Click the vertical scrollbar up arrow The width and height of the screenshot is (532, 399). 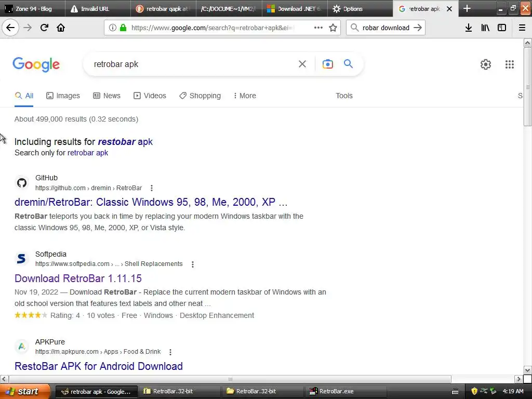coord(528,43)
